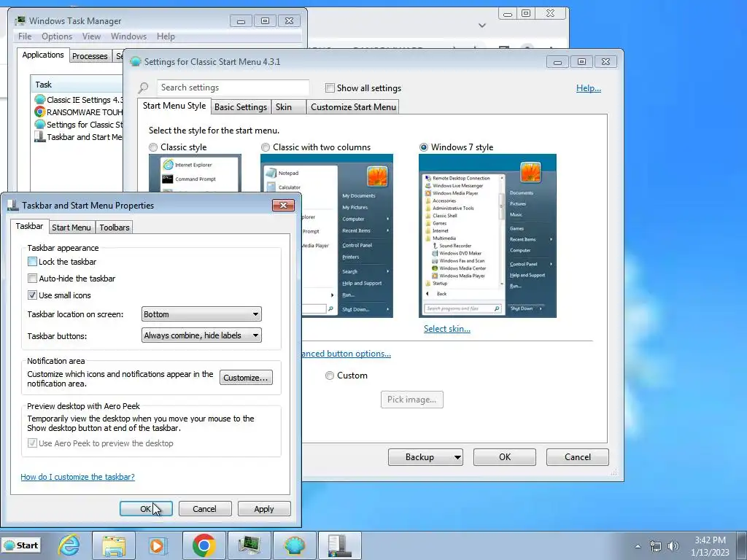
Task: Select Taskbar Properties taskbar icon
Action: pyautogui.click(x=340, y=545)
